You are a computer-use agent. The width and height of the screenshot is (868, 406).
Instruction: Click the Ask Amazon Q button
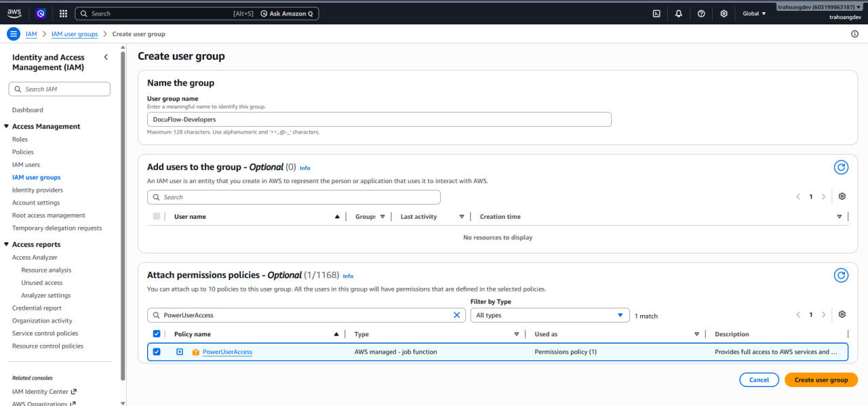pos(287,14)
